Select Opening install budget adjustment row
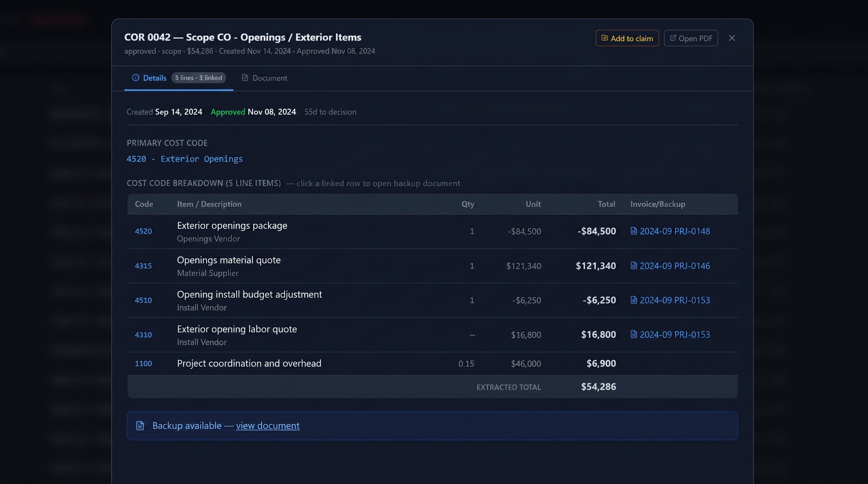The width and height of the screenshot is (868, 484). click(x=432, y=300)
